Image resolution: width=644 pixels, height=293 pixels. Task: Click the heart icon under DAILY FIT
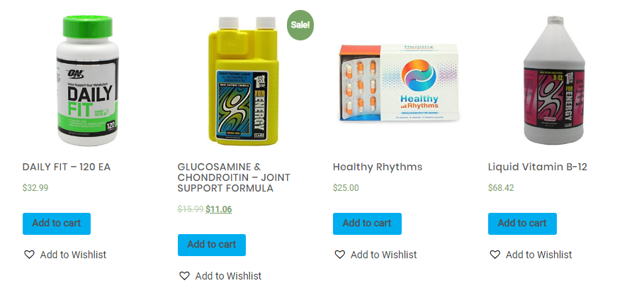point(29,255)
